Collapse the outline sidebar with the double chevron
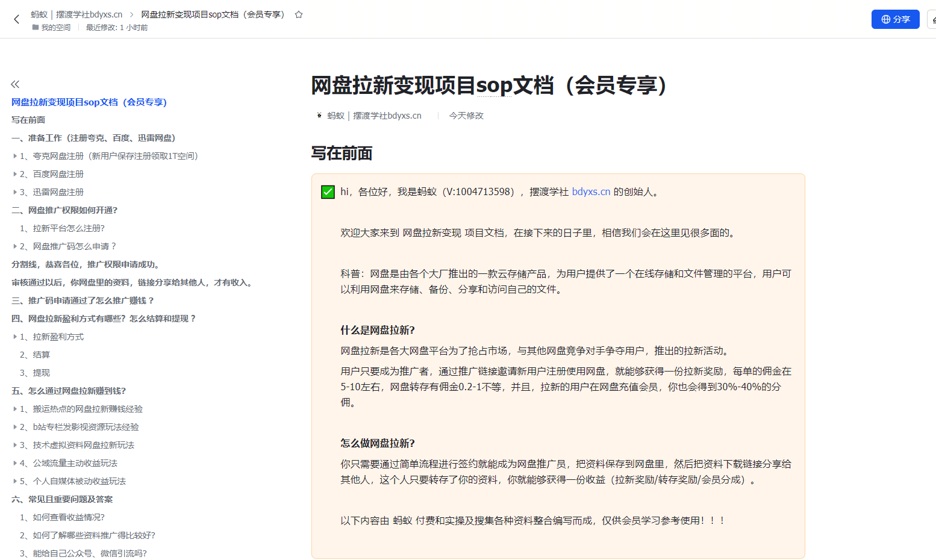The image size is (936, 560). [15, 84]
